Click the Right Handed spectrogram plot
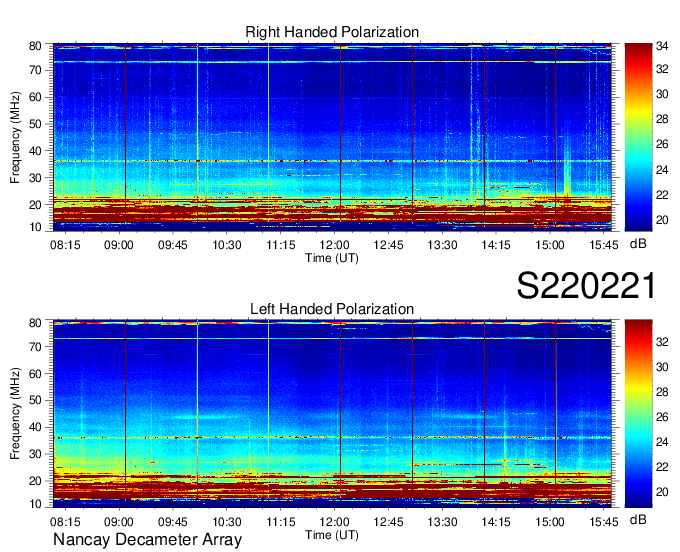The image size is (680, 552). (x=332, y=137)
